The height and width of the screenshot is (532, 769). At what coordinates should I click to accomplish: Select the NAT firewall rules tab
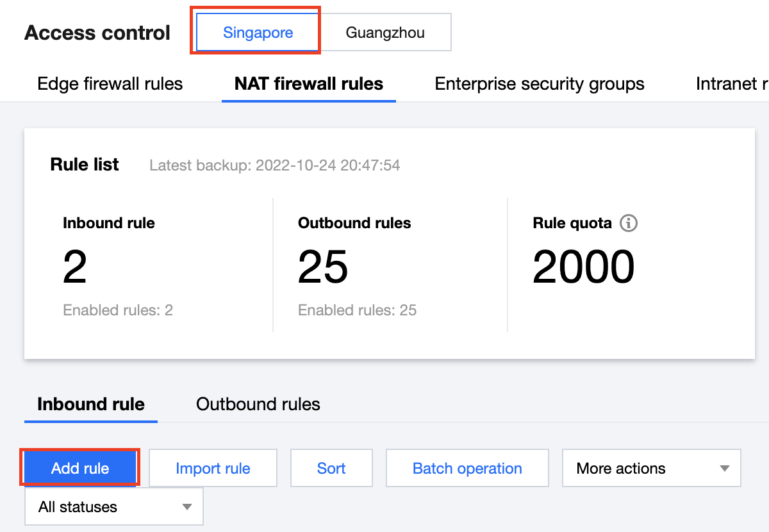coord(309,84)
